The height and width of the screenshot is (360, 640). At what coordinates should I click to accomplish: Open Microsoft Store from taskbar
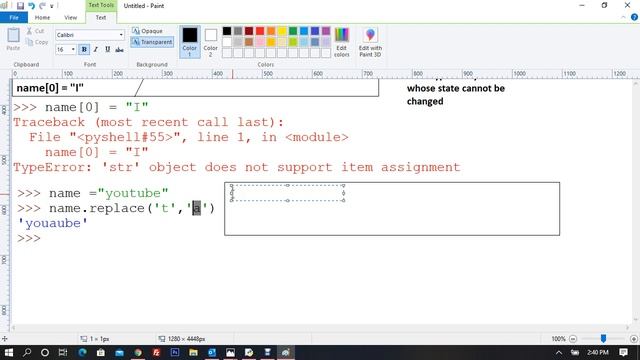tap(100, 353)
